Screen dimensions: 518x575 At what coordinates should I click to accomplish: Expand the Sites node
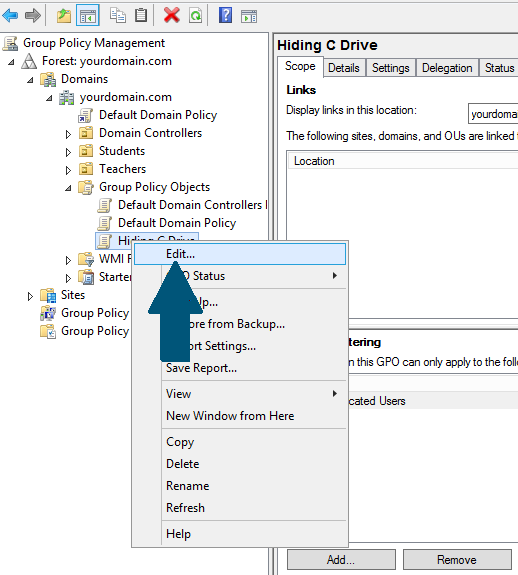(30, 296)
